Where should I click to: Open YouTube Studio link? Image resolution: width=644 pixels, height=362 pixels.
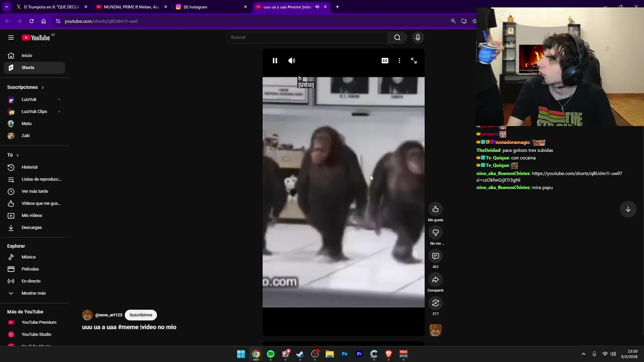click(34, 334)
